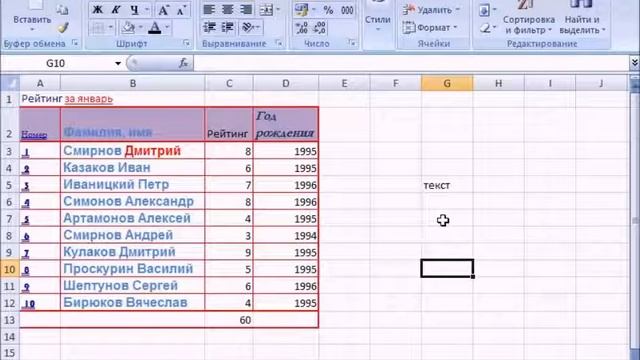Image resolution: width=640 pixels, height=360 pixels.
Task: Select the 'Симонов Александр' cell
Action: coord(133,201)
